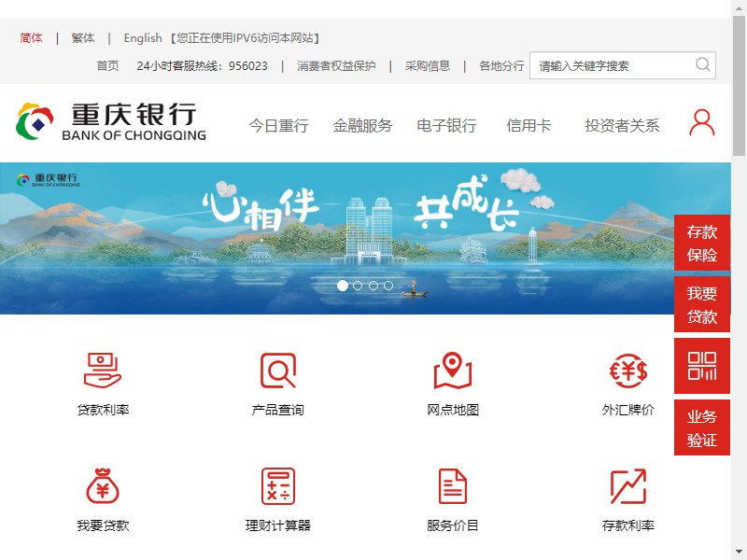Select the third carousel dot
This screenshot has width=747, height=560.
(x=373, y=286)
